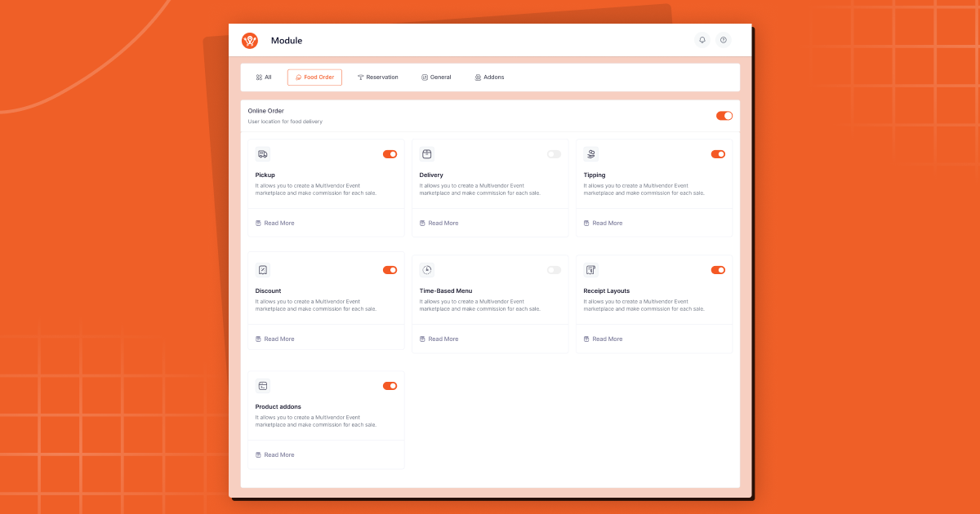
Task: Click the 'User location for food delivery' text
Action: click(x=285, y=122)
